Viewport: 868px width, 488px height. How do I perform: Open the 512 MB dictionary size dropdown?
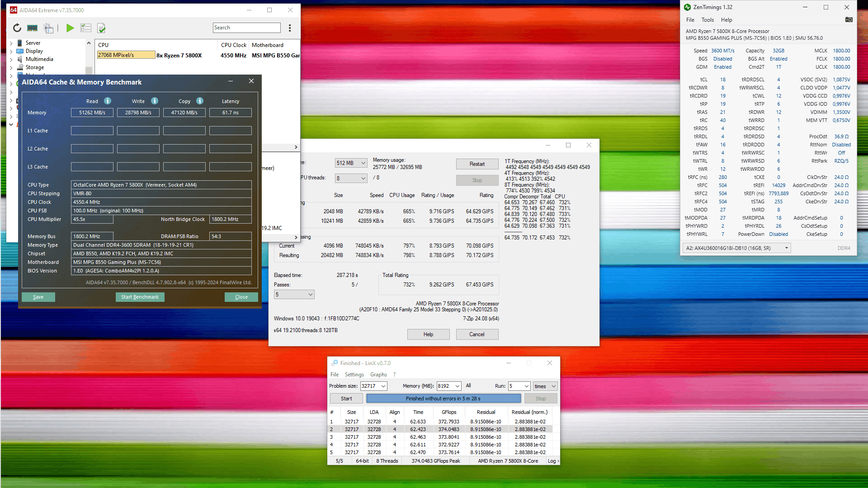351,163
